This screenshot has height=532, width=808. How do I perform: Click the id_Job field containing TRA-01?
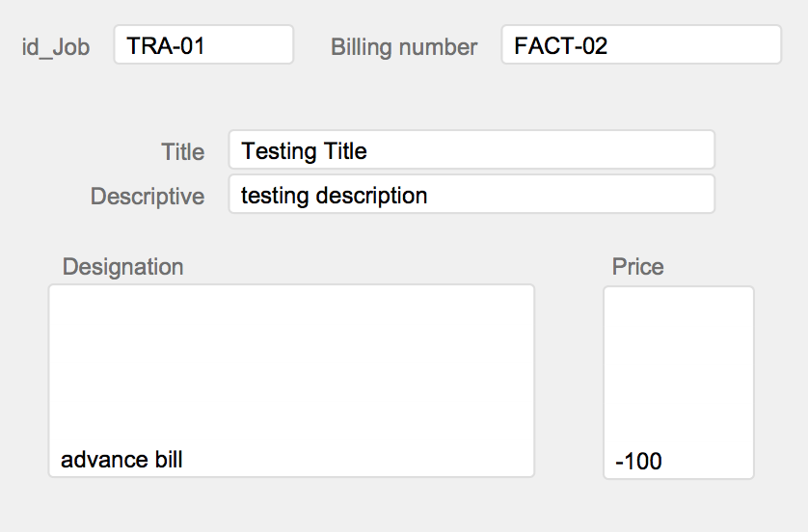coord(203,44)
